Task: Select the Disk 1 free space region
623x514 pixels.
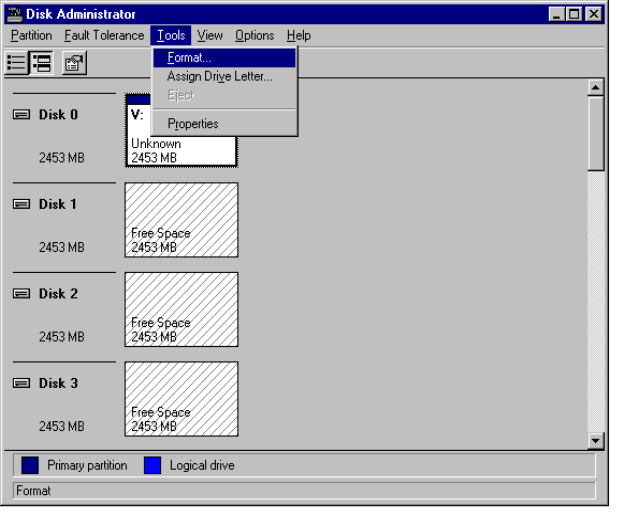Action: pos(181,220)
